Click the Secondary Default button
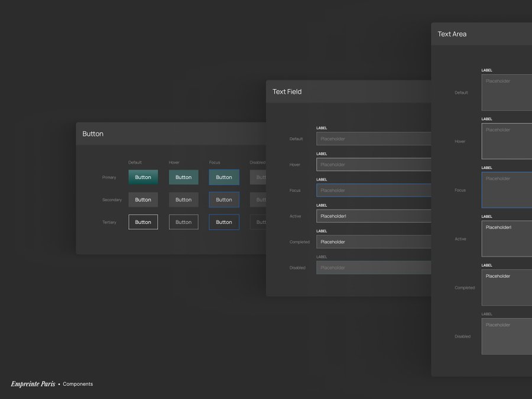Image resolution: width=532 pixels, height=399 pixels. point(143,200)
